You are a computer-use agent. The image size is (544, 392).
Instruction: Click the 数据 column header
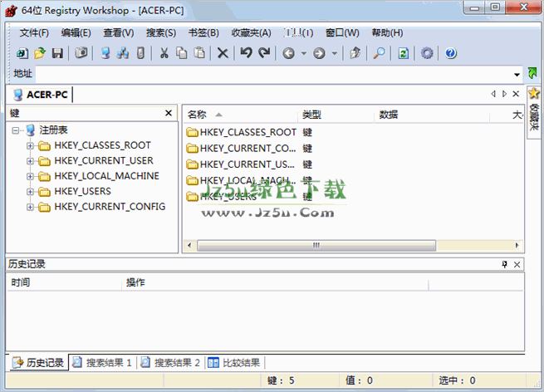(432, 115)
